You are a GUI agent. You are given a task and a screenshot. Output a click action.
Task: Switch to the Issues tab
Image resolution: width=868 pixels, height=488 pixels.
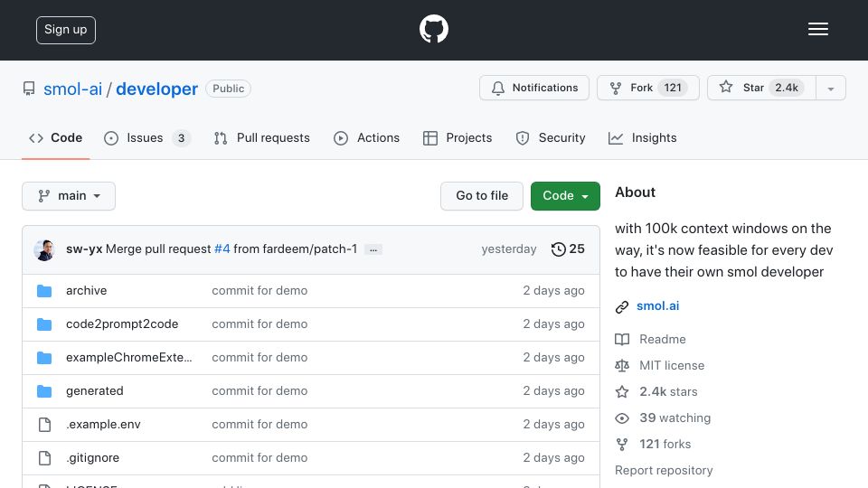pyautogui.click(x=147, y=137)
